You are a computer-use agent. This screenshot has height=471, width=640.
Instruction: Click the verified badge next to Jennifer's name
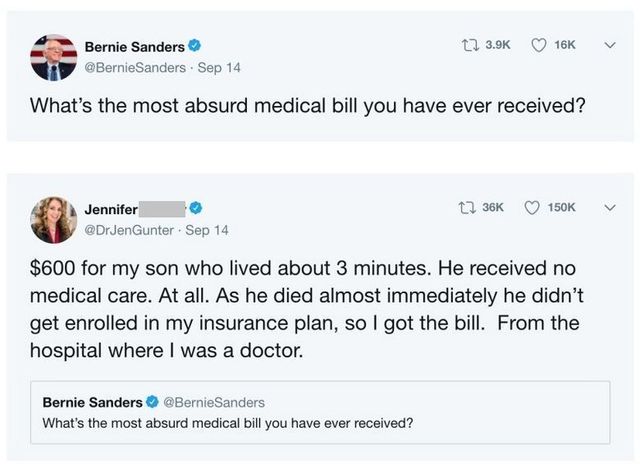coord(197,208)
